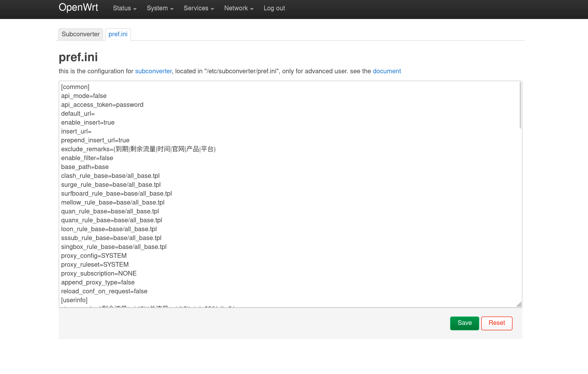Click the 'exclude_remarks=' line

click(x=138, y=149)
